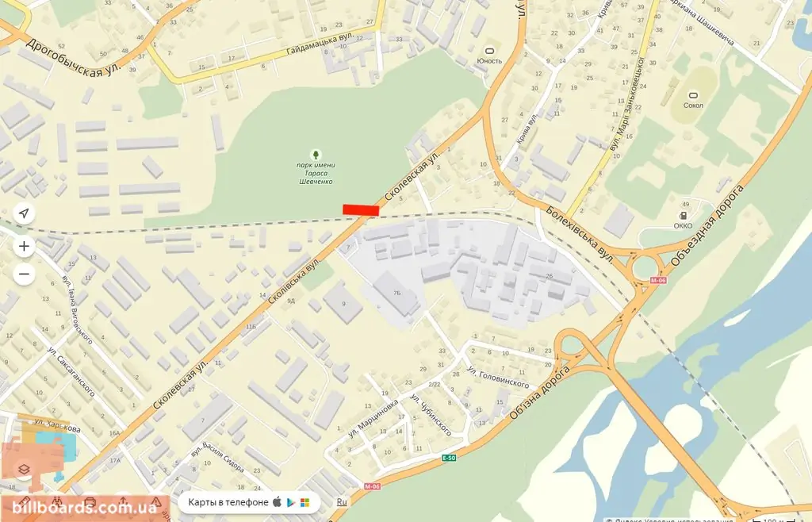Select the red billboard marker on Сколевская
The width and height of the screenshot is (812, 522).
(361, 209)
